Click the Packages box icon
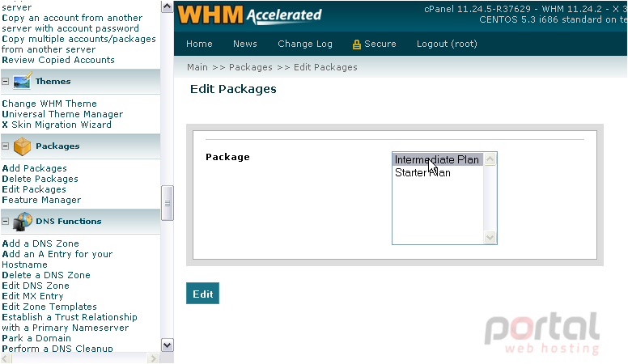 pyautogui.click(x=22, y=146)
